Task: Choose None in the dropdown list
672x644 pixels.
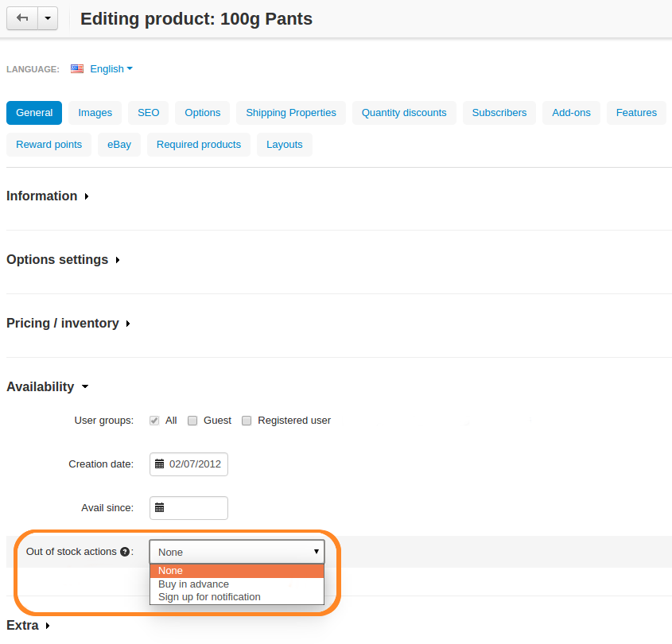Action: (x=237, y=571)
